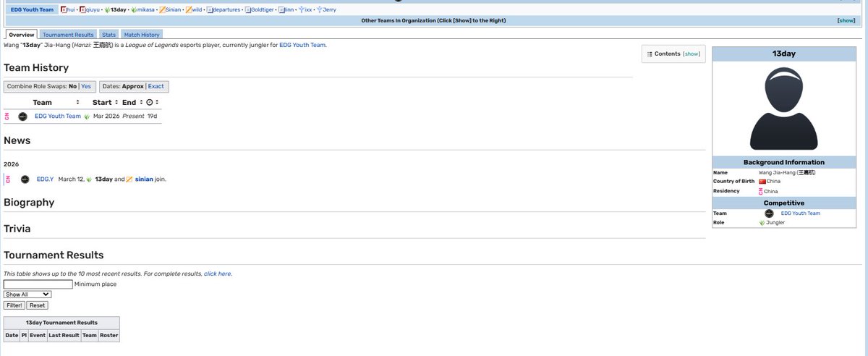Switch dates to Exact
The width and height of the screenshot is (868, 356).
156,86
